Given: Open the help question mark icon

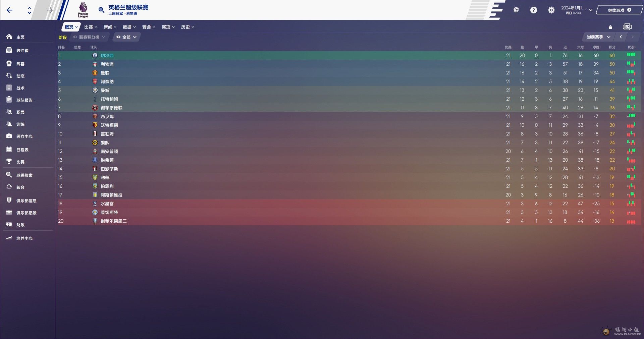Looking at the screenshot, I should coord(533,10).
